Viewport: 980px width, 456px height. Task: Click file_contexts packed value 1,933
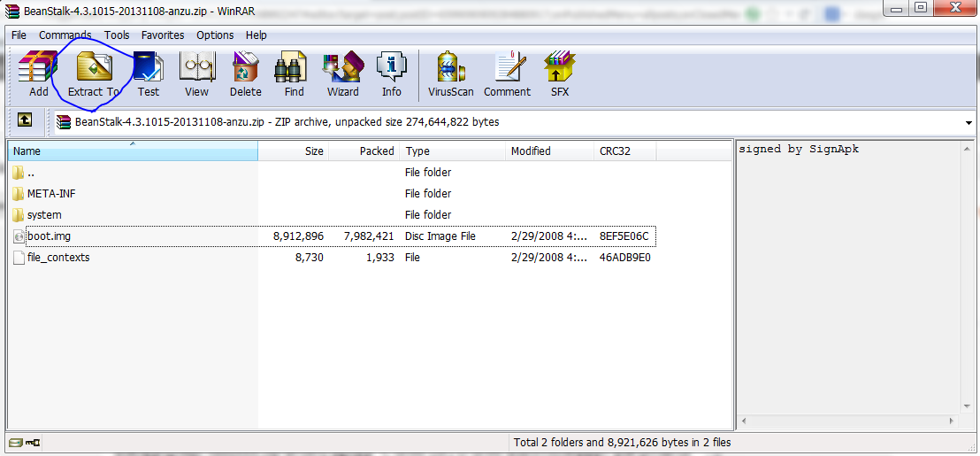380,257
